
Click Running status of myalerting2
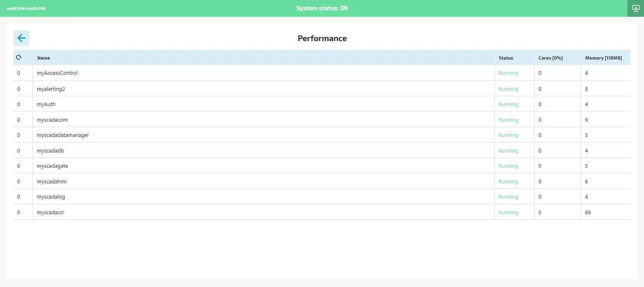pos(508,89)
